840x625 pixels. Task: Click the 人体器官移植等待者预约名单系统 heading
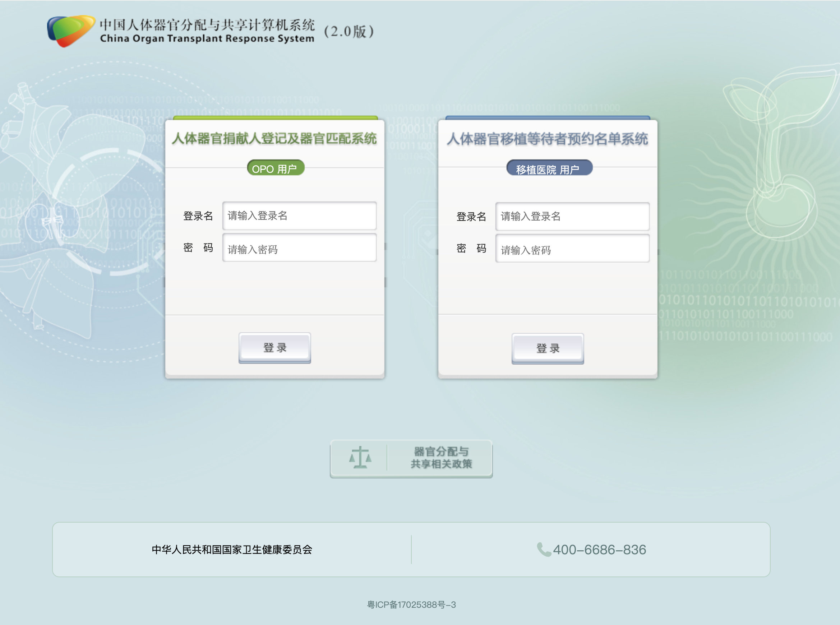pyautogui.click(x=547, y=139)
